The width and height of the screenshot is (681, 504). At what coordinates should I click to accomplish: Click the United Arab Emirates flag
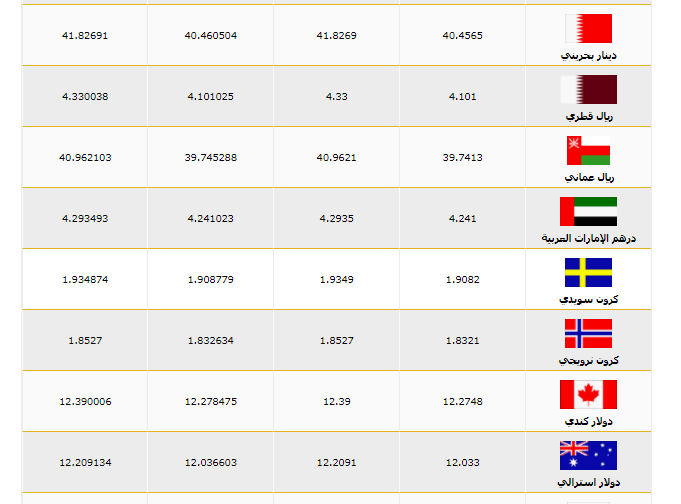click(x=588, y=212)
